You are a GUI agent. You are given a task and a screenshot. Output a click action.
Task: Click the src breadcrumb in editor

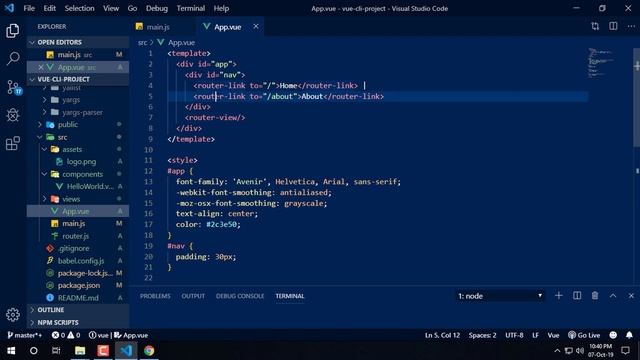[x=142, y=42]
